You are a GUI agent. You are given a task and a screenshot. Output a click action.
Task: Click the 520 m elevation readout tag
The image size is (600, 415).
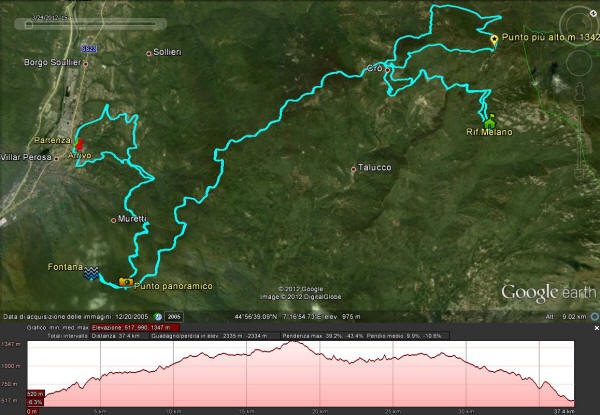click(x=35, y=394)
